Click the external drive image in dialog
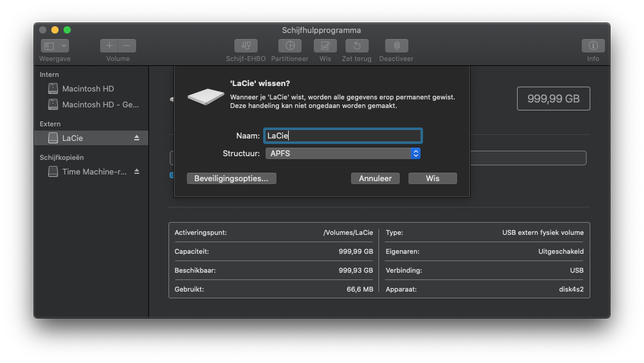 [x=206, y=96]
